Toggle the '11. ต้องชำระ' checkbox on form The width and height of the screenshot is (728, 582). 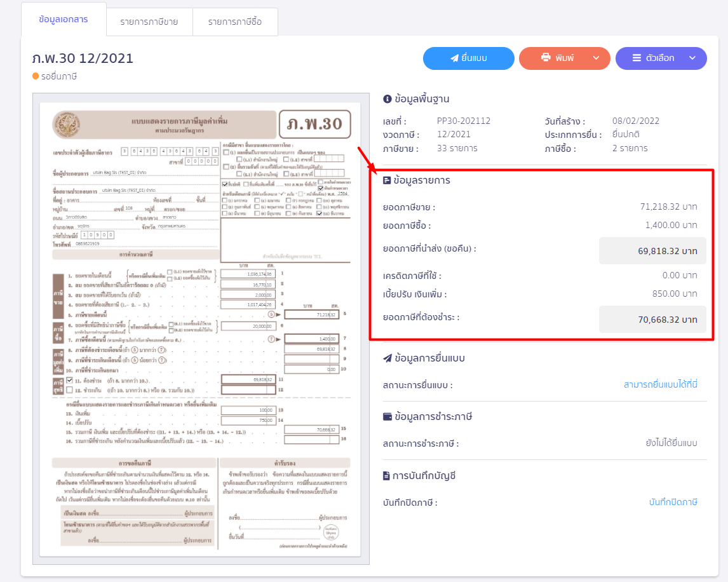click(71, 380)
